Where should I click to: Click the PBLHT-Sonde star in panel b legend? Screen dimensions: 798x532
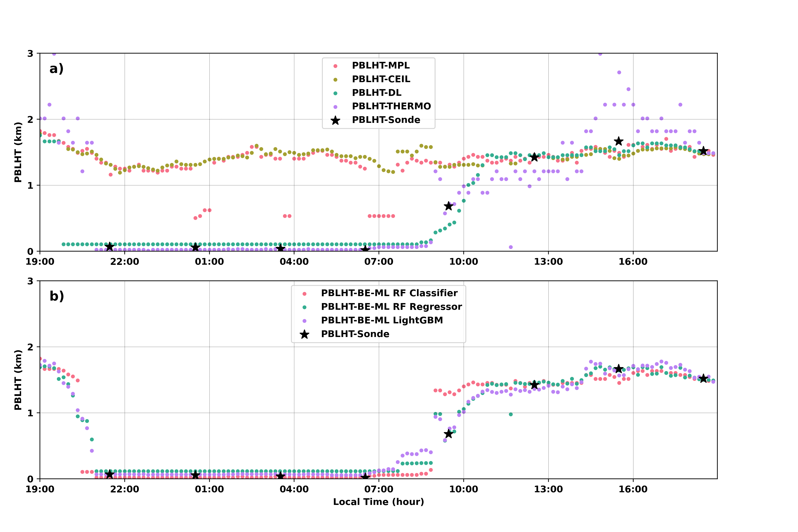(x=304, y=334)
